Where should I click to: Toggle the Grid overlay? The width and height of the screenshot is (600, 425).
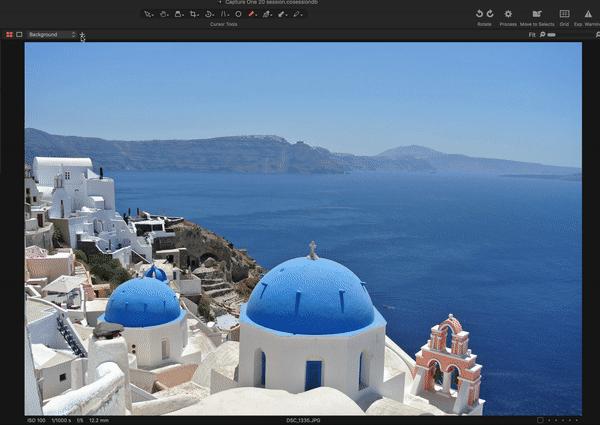click(564, 14)
